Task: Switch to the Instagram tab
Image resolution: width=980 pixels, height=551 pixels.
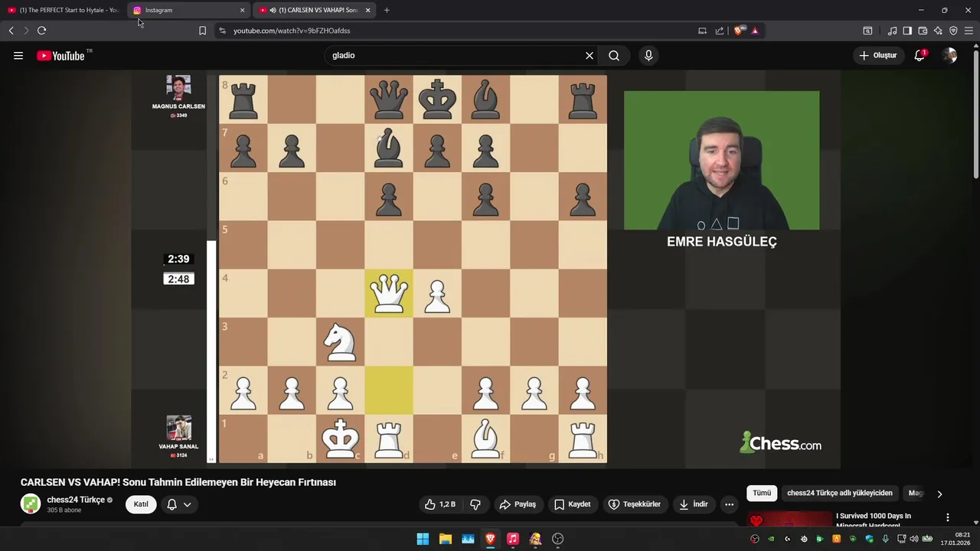Action: tap(184, 10)
